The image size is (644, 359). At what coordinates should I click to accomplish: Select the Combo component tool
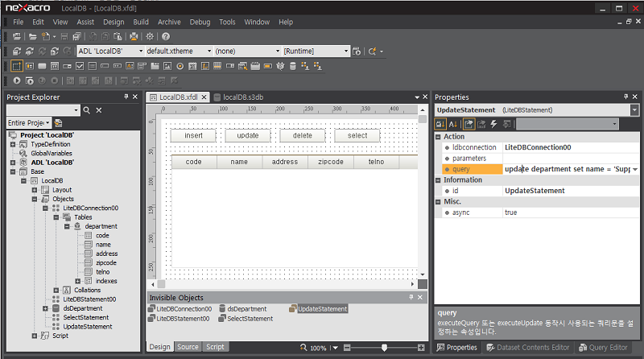click(x=67, y=66)
